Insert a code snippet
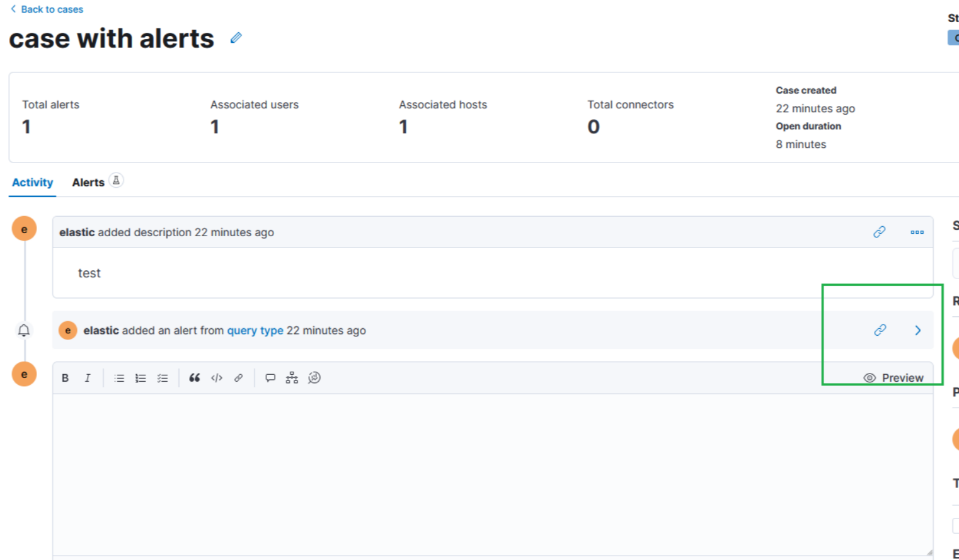 [x=217, y=378]
